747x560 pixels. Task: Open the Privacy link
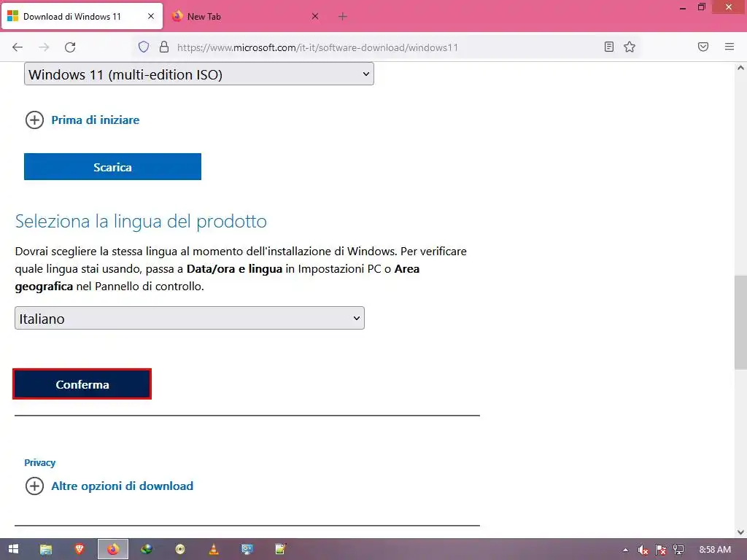pyautogui.click(x=40, y=463)
